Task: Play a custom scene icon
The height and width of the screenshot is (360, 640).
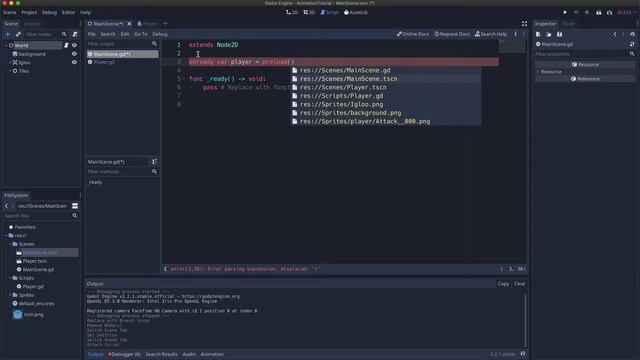Action: coord(609,12)
